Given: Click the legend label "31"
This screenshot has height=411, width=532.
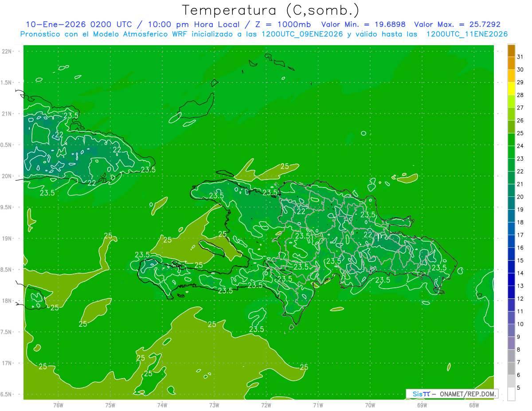Looking at the screenshot, I should [x=520, y=57].
